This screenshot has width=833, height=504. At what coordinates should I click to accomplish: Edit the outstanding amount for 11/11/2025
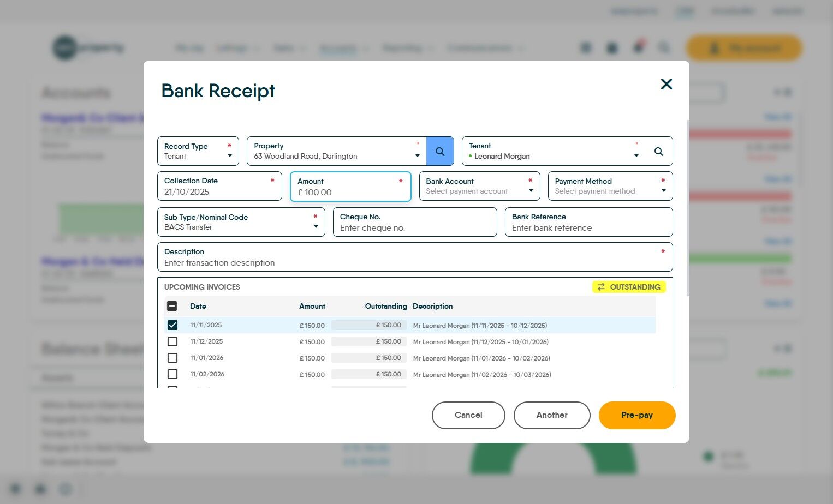coord(369,325)
